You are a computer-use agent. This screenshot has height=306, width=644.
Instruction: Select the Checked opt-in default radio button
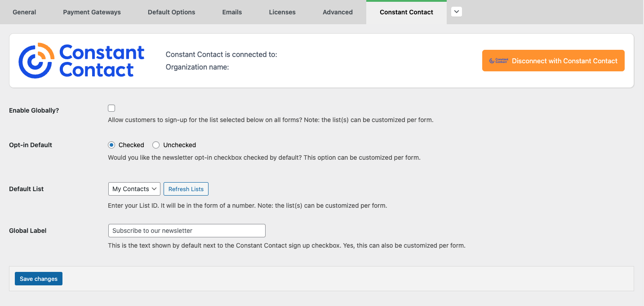pyautogui.click(x=111, y=144)
